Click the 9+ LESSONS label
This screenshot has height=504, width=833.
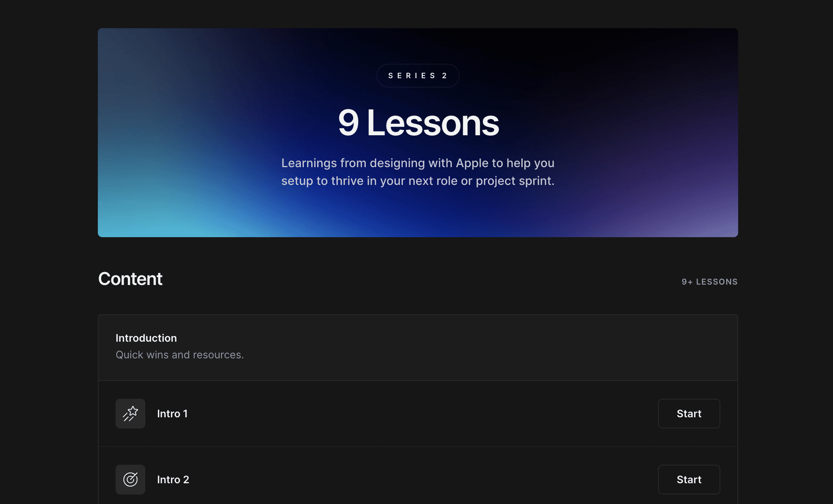[710, 282]
